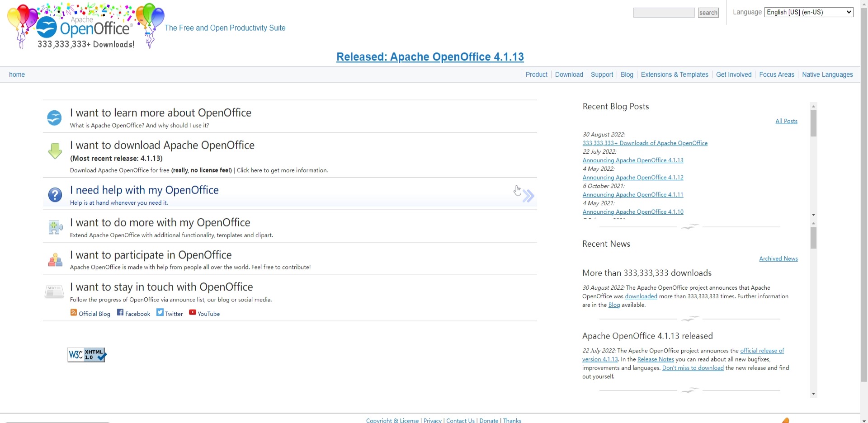Viewport: 868px width, 423px height.
Task: Click the newspaper stay in touch icon
Action: click(x=54, y=291)
